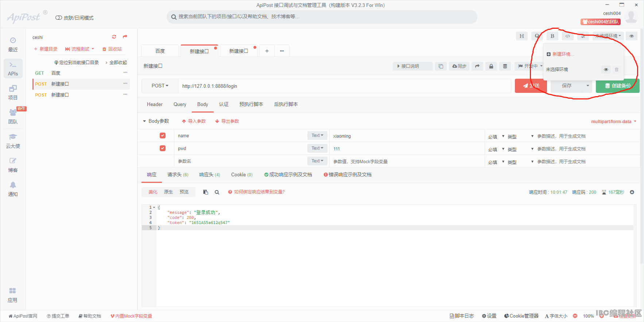Decrease zoom with red minus button
The height and width of the screenshot is (322, 644).
[575, 316]
